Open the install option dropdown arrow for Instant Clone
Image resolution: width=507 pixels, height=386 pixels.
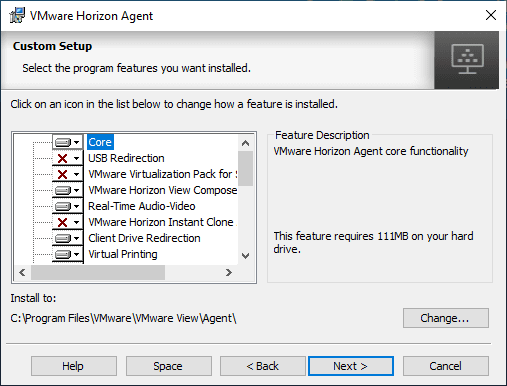[x=77, y=222]
